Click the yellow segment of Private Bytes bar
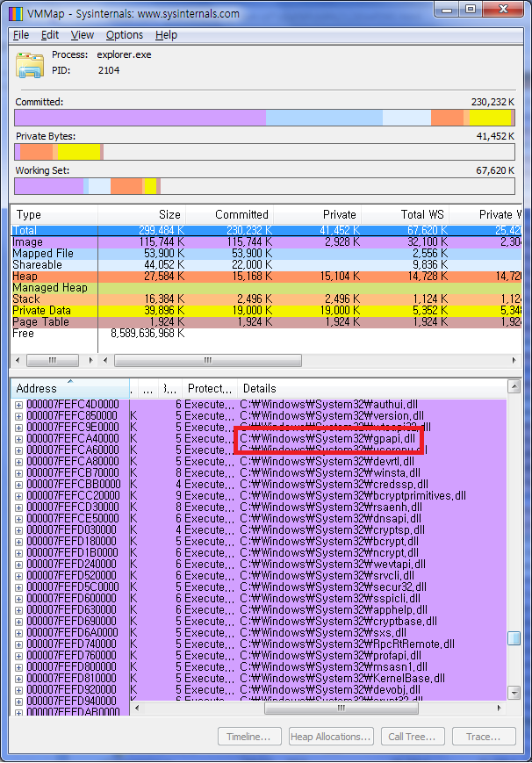532x763 pixels. [x=79, y=152]
